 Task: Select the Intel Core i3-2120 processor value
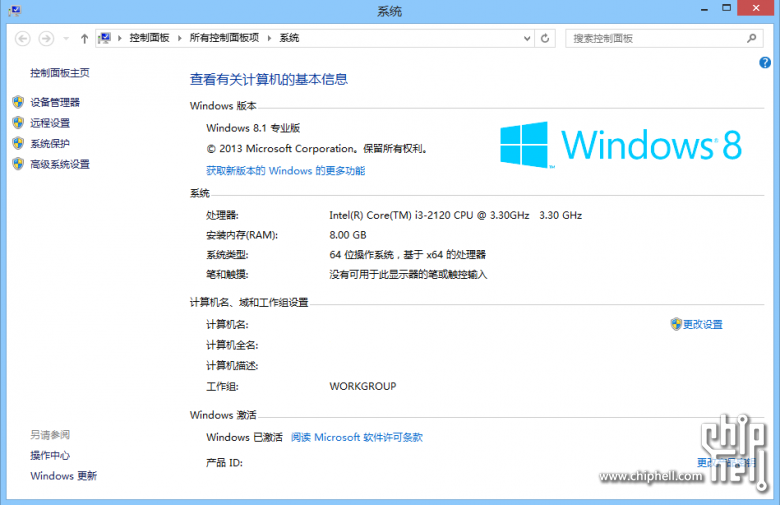pyautogui.click(x=455, y=215)
